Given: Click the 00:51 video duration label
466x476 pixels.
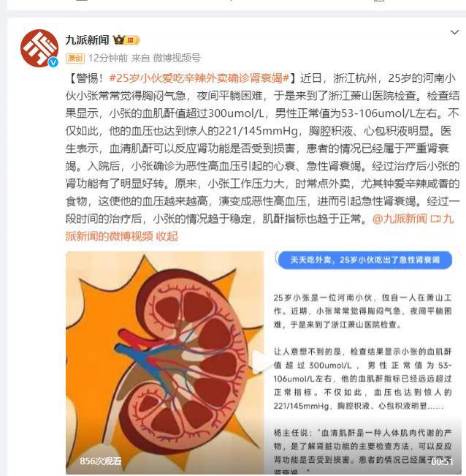Looking at the screenshot, I should coord(442,461).
